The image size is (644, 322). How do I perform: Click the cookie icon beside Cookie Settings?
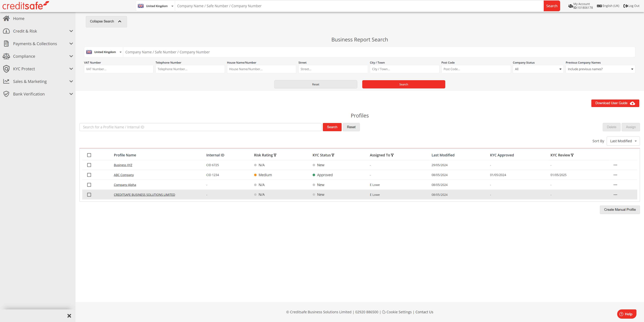point(384,312)
